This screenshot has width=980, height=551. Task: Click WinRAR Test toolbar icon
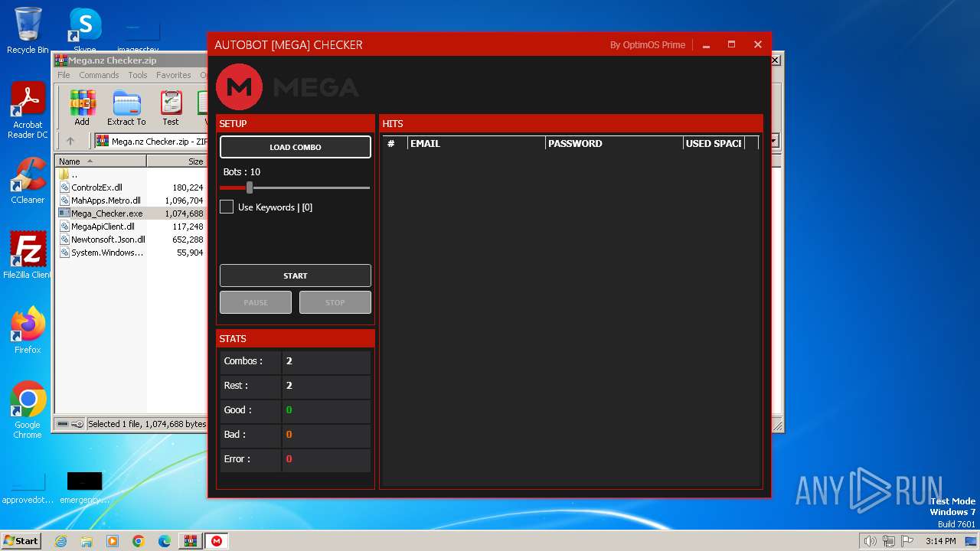point(171,108)
